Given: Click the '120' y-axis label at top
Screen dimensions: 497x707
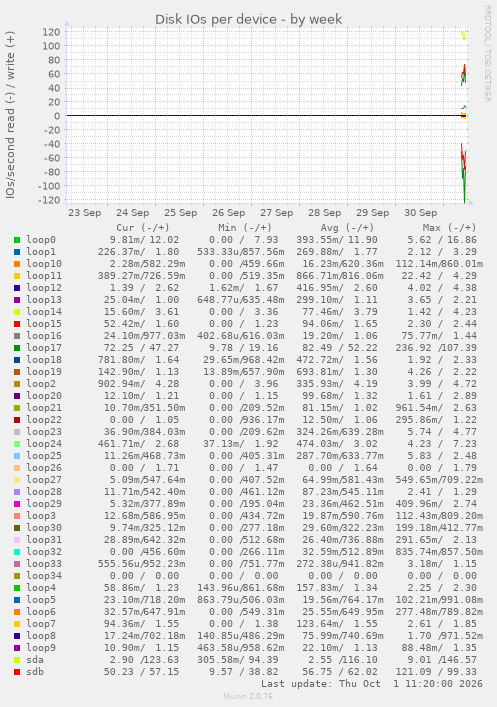Looking at the screenshot, I should [51, 32].
